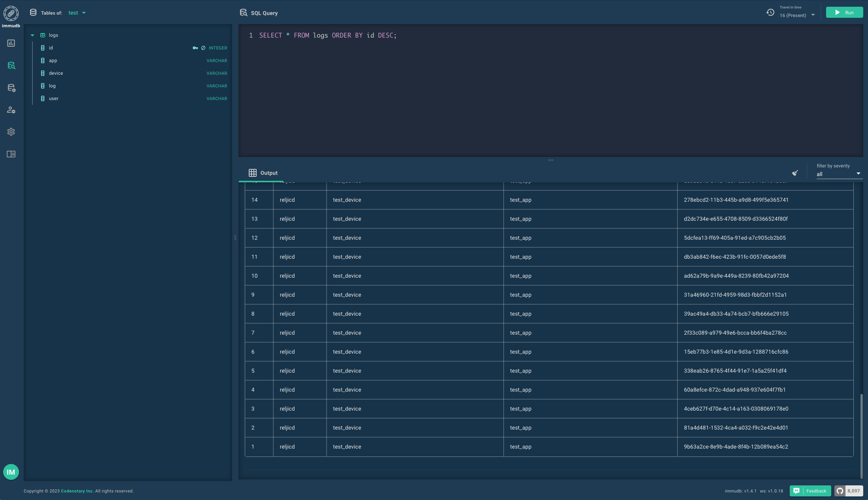This screenshot has height=500, width=868.
Task: Open Travel in time version dropdown
Action: point(797,15)
